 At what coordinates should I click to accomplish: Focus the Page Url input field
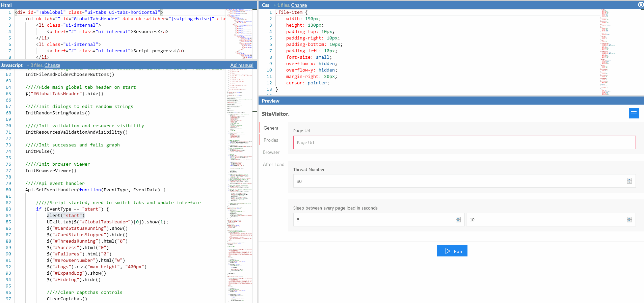click(x=464, y=142)
